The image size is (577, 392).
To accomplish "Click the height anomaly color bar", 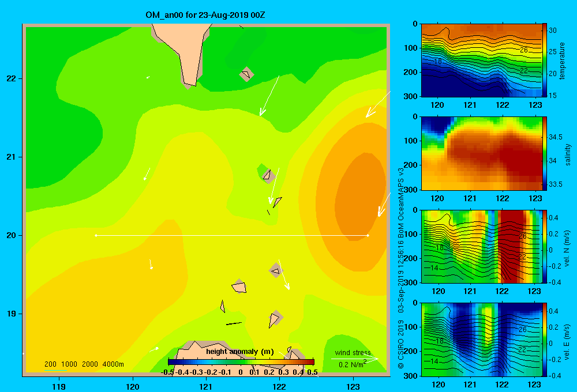I will click(x=241, y=362).
